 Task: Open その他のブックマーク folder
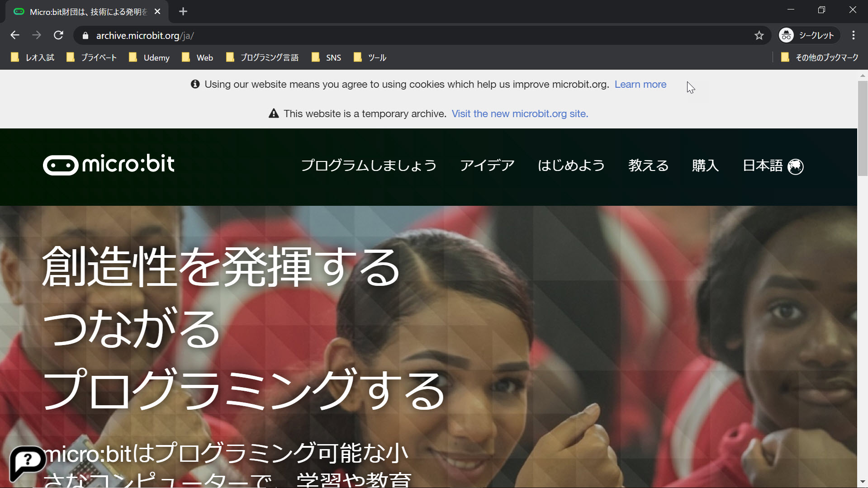[x=820, y=57]
